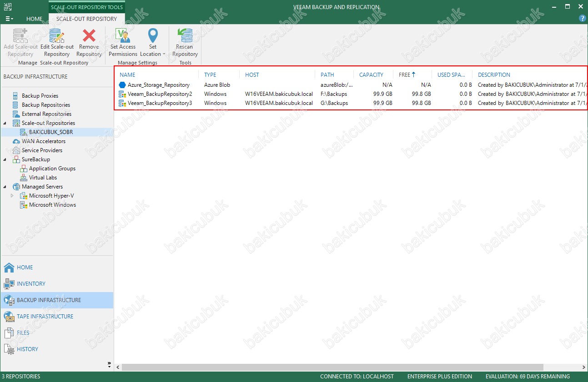Sort by the Type column header

click(x=210, y=75)
